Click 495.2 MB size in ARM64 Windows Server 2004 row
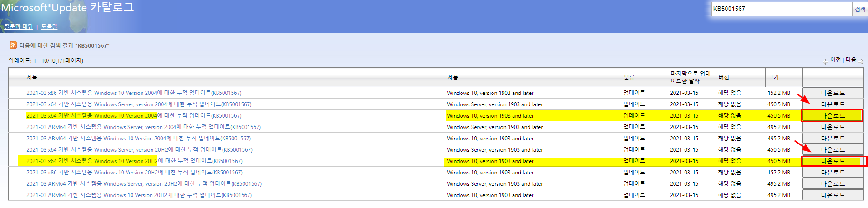The height and width of the screenshot is (208, 868). tap(779, 127)
